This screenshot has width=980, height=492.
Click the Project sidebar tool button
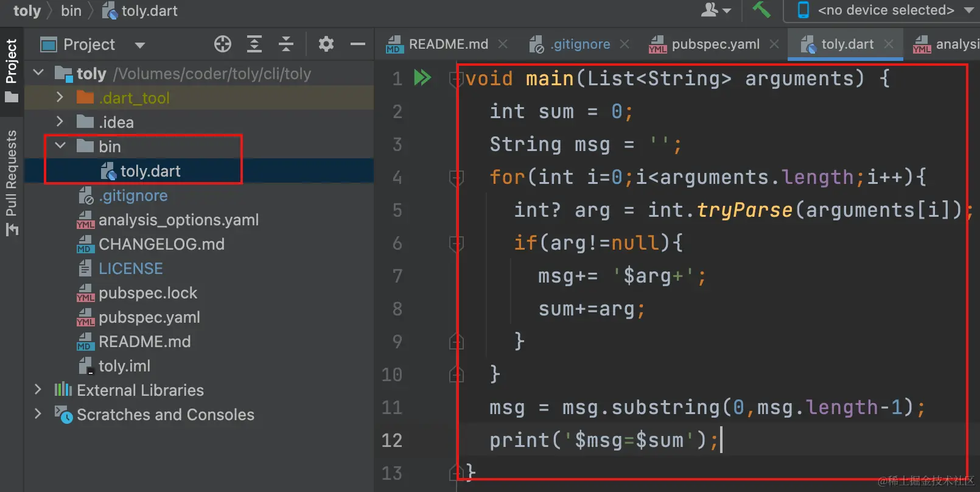(12, 70)
